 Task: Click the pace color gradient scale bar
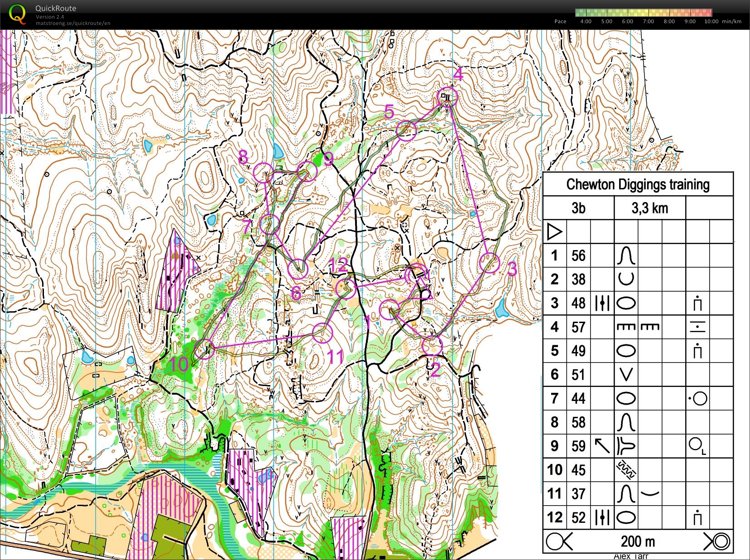coord(643,12)
